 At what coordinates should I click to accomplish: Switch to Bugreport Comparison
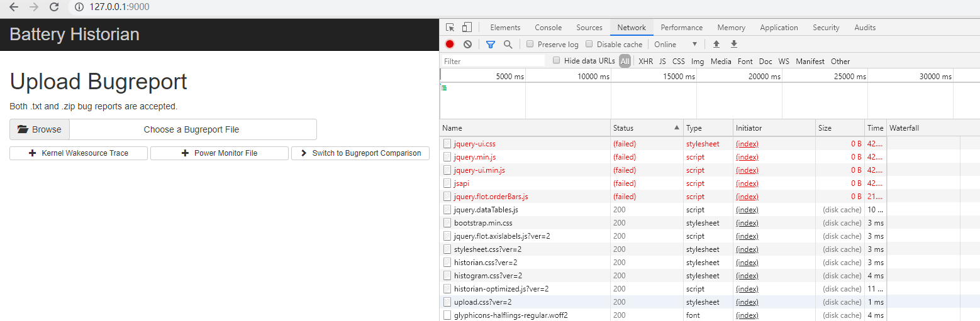click(360, 153)
